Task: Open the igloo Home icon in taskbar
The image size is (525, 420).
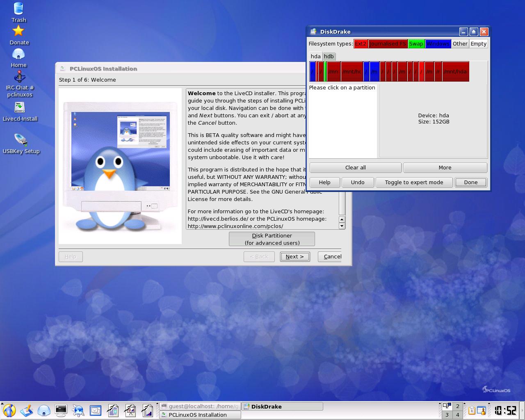Action: tap(43, 410)
